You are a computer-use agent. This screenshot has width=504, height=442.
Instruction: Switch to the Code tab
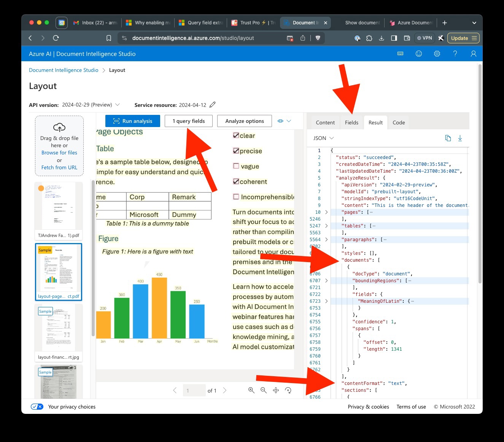click(x=399, y=122)
